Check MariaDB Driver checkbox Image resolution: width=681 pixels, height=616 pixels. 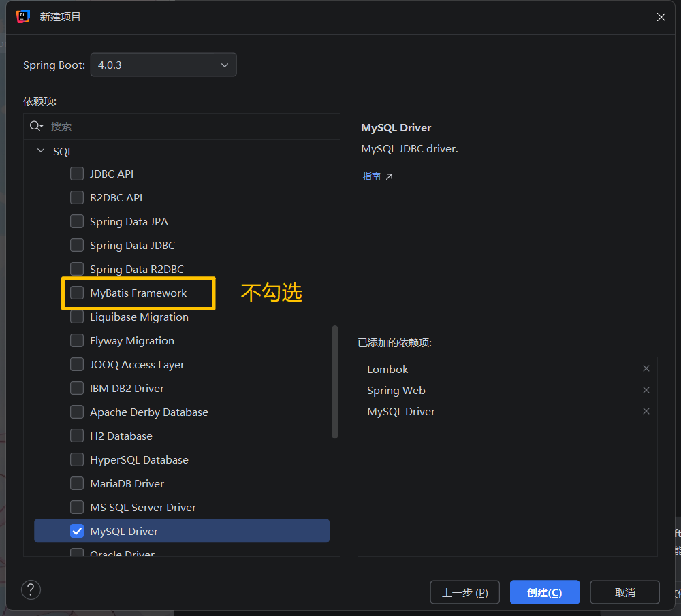[x=77, y=483]
